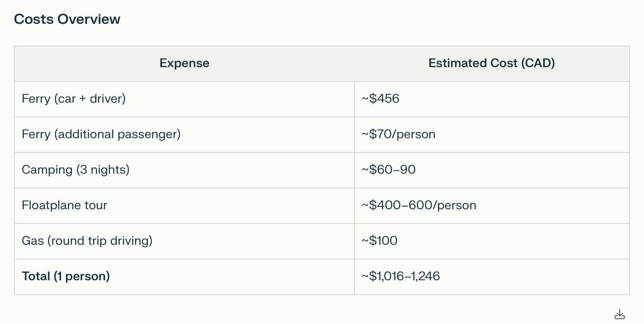Select the ~$60–90 camping cost value
644x324 pixels.
(389, 170)
